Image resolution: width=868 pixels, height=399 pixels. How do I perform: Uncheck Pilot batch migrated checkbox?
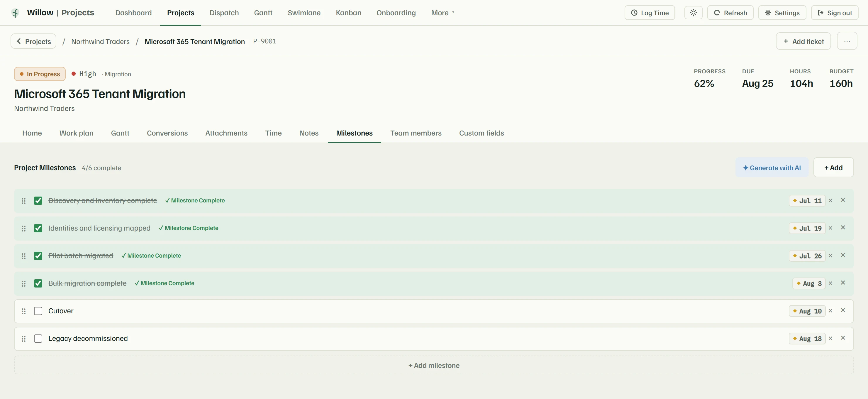(38, 256)
